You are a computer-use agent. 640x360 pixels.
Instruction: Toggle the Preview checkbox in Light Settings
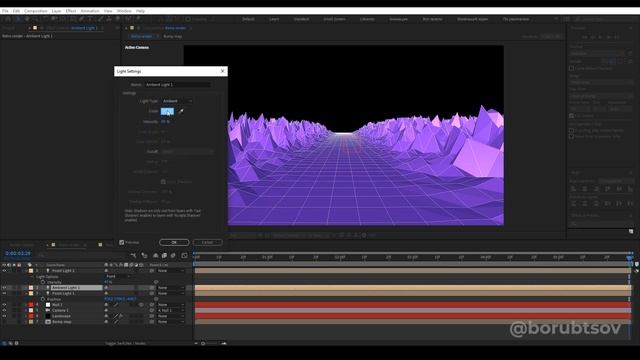pyautogui.click(x=122, y=242)
